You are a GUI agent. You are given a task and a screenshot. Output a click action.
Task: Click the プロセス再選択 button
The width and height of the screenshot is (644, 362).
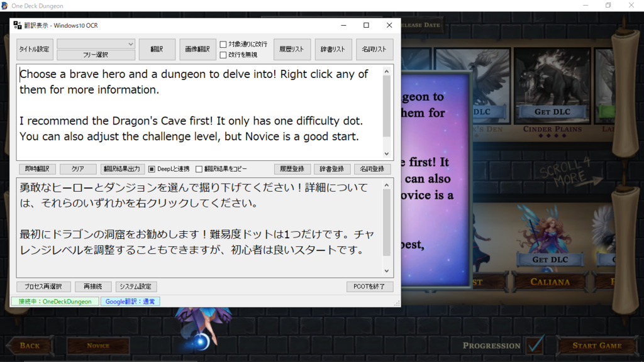(x=43, y=287)
